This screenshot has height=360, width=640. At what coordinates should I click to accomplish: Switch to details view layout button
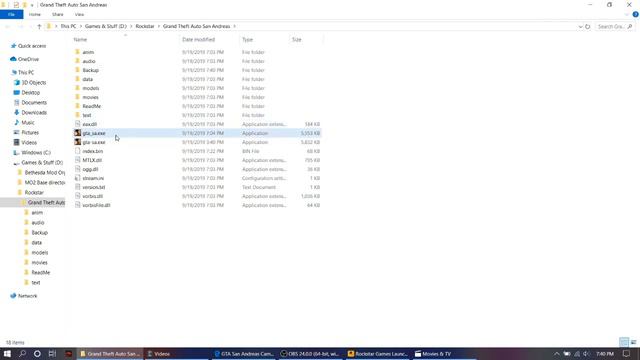pyautogui.click(x=624, y=342)
